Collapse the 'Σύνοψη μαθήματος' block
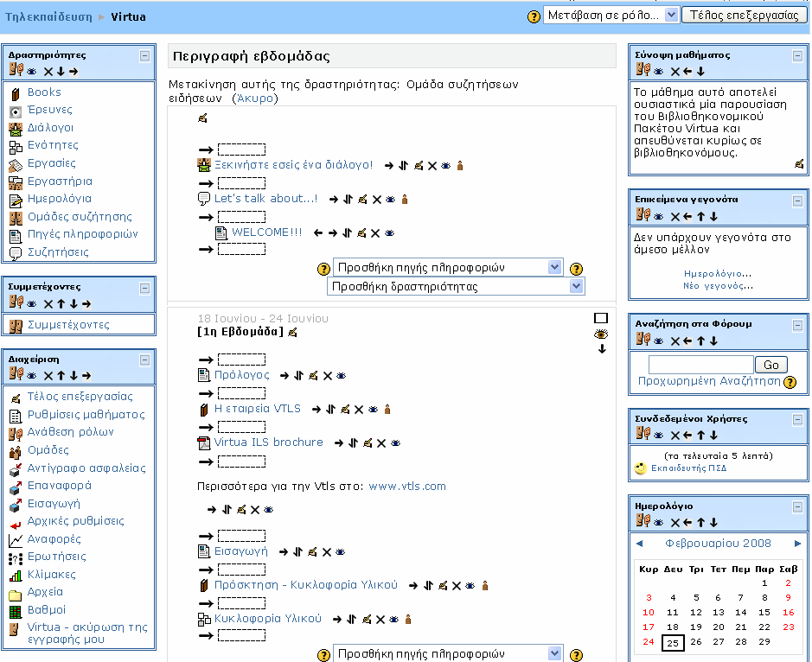The width and height of the screenshot is (812, 662). [797, 56]
